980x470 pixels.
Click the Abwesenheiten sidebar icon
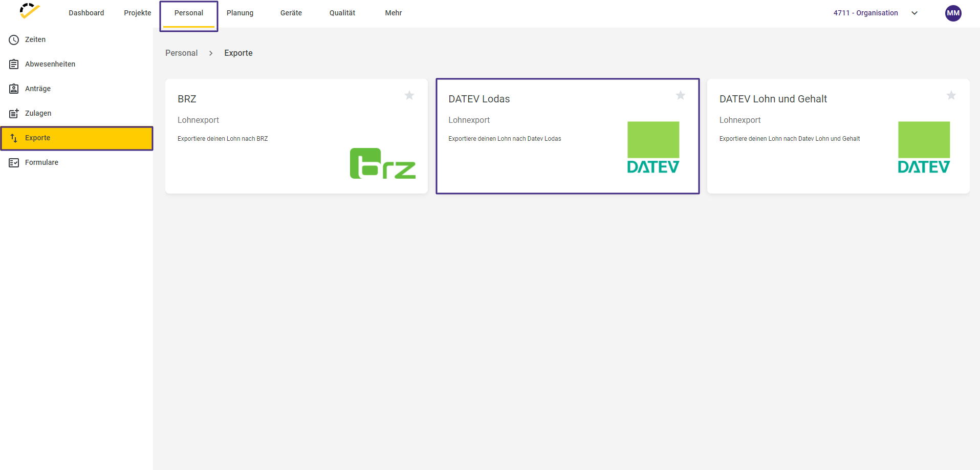14,64
